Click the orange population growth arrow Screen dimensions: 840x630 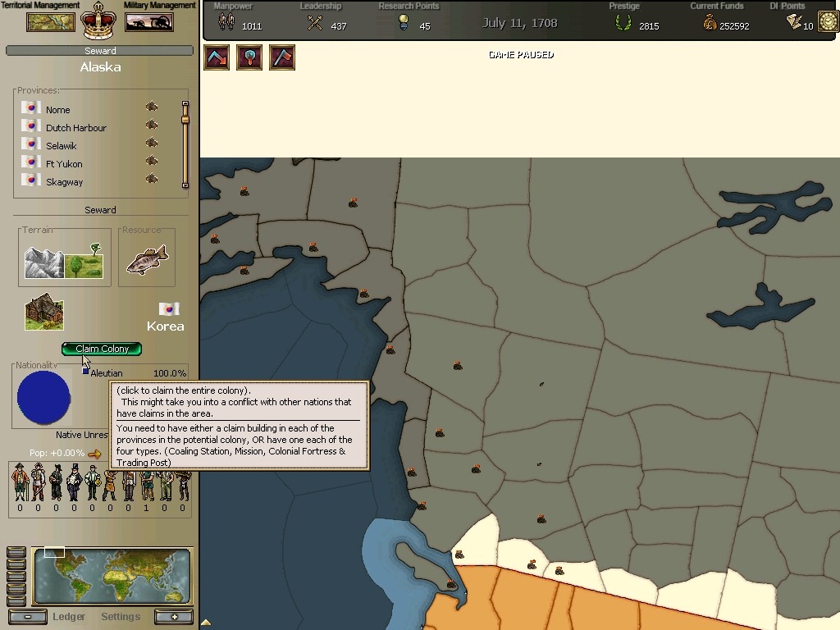pyautogui.click(x=95, y=454)
